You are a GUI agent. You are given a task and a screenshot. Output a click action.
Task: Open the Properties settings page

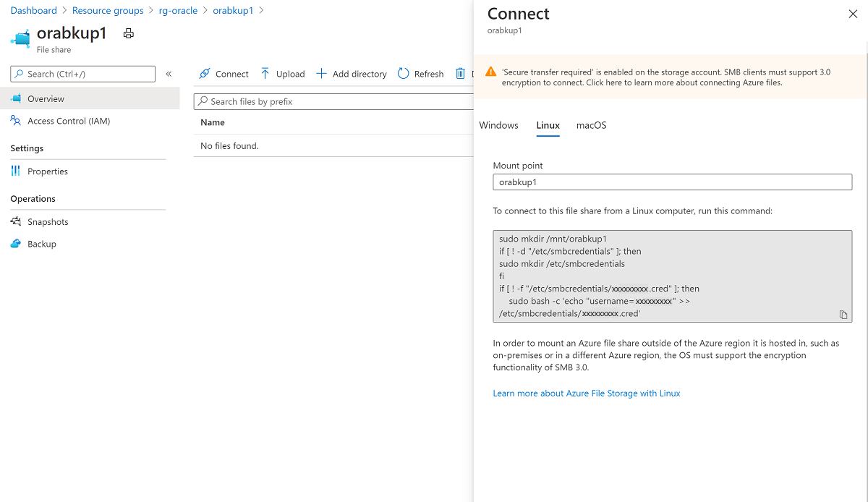point(48,171)
